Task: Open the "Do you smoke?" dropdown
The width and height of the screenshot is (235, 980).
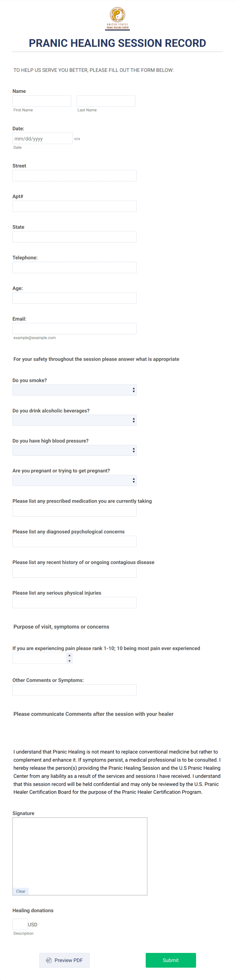Action: click(74, 390)
